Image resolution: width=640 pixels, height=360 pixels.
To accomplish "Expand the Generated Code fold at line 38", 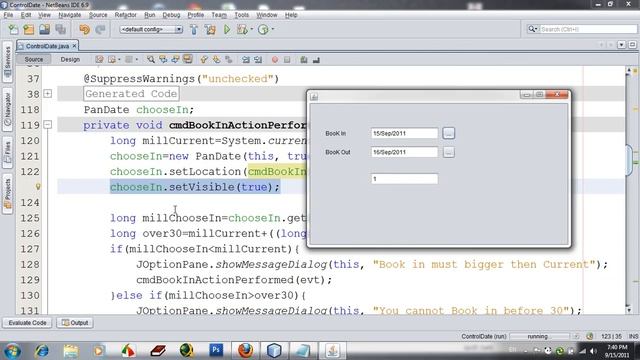I will click(x=48, y=94).
